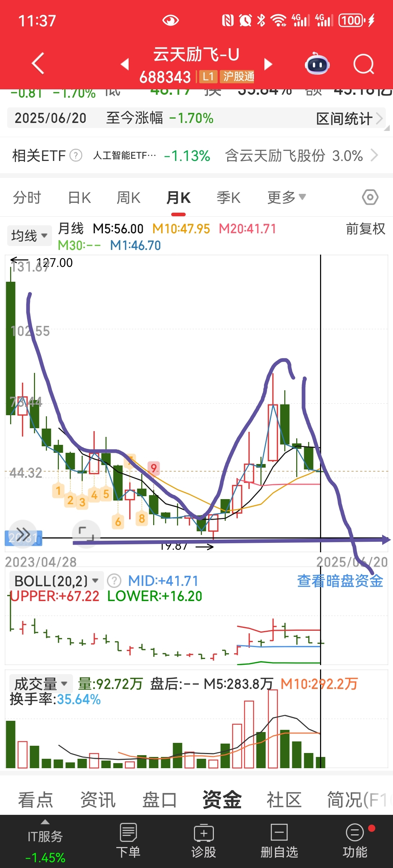Select the 月K chart tab
Screen dimensions: 393x868
click(178, 197)
